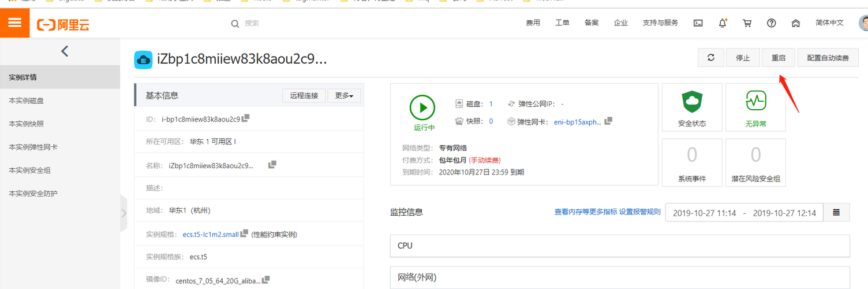Open 查看内存等更多指标 link
Viewport: 868px width, 289px height.
(x=585, y=212)
